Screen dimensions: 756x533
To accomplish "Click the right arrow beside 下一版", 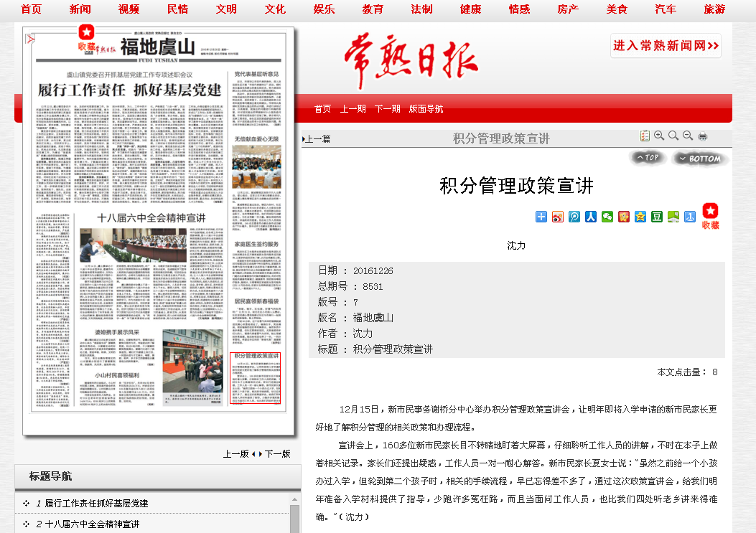I will 261,454.
